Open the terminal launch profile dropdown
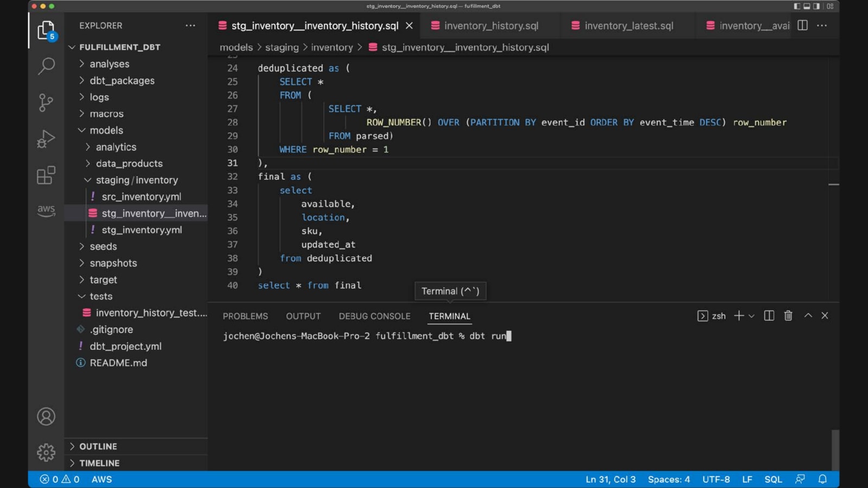 pyautogui.click(x=751, y=316)
